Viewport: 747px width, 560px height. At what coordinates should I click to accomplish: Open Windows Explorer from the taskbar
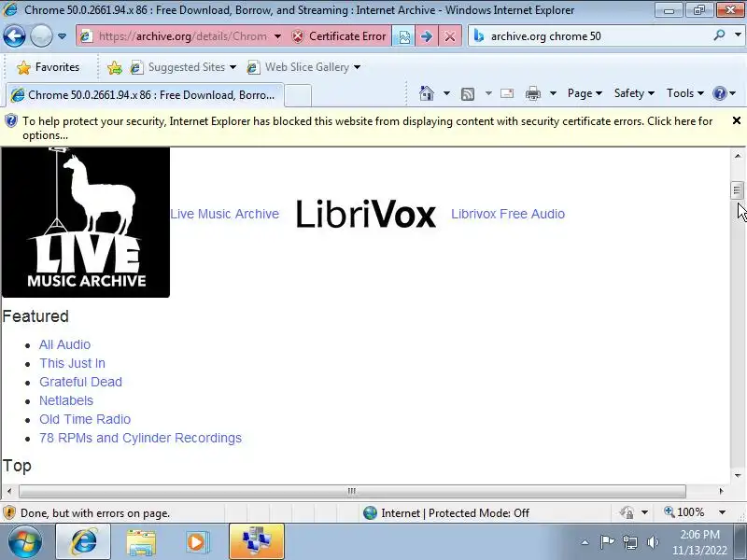[x=141, y=542]
